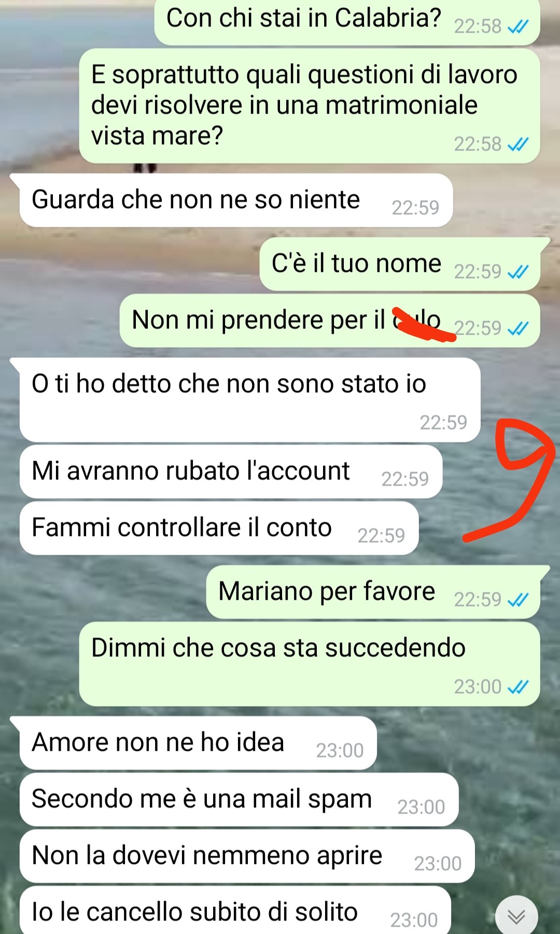The width and height of the screenshot is (560, 934).
Task: Tap the "Fammi controllare il conto" bubble
Action: (x=219, y=528)
